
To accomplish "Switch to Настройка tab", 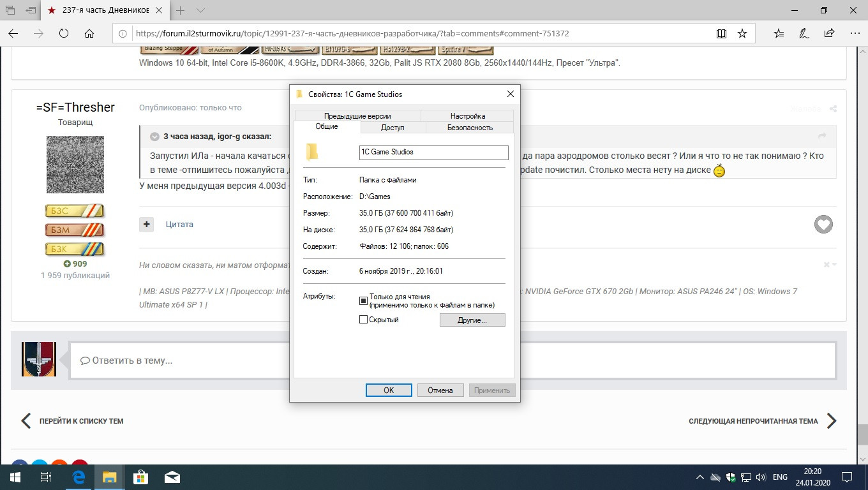I will point(468,115).
